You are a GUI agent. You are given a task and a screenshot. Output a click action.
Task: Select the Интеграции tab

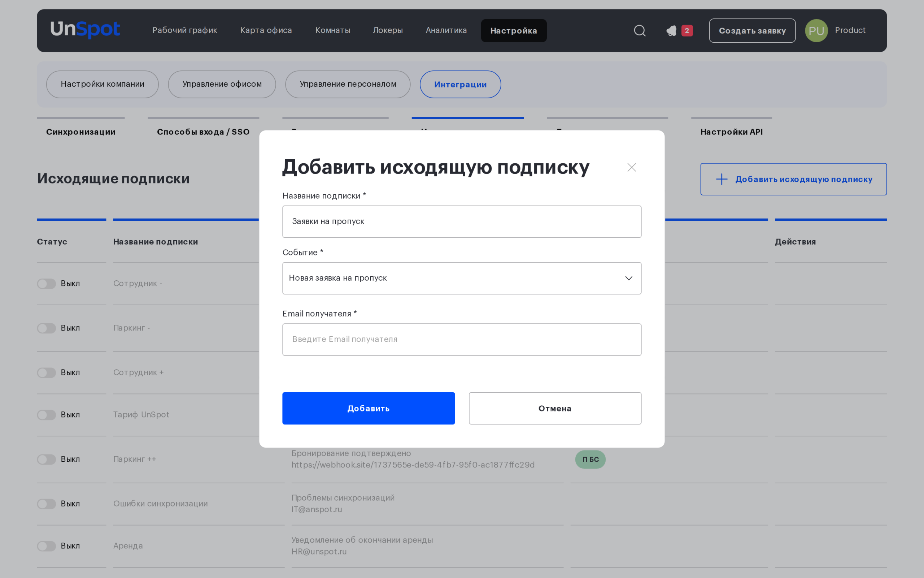click(x=460, y=84)
